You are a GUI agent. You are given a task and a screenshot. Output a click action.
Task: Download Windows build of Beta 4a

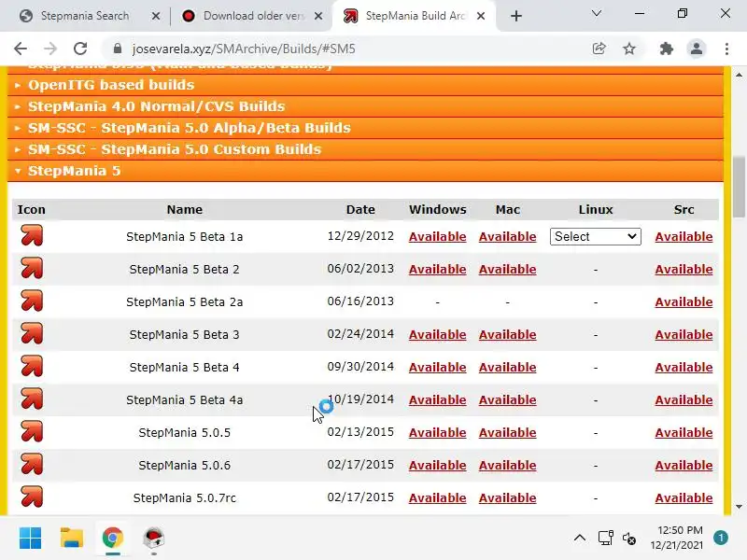coord(437,400)
